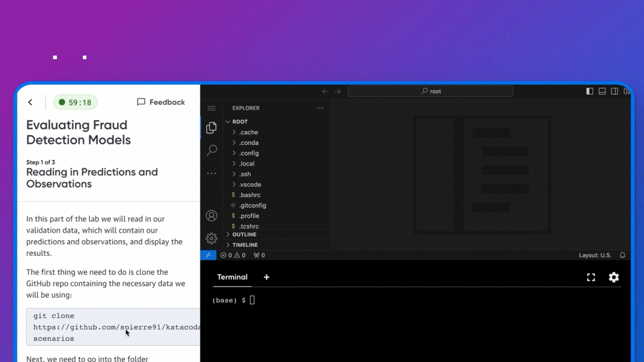
Task: Open the Manage gear in activity bar
Action: tap(211, 239)
